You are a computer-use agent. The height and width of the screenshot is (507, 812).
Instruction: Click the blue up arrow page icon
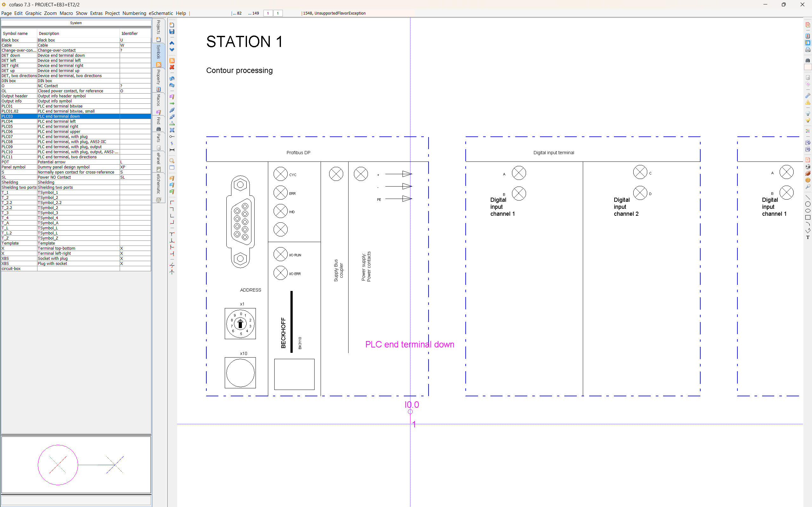pyautogui.click(x=172, y=43)
